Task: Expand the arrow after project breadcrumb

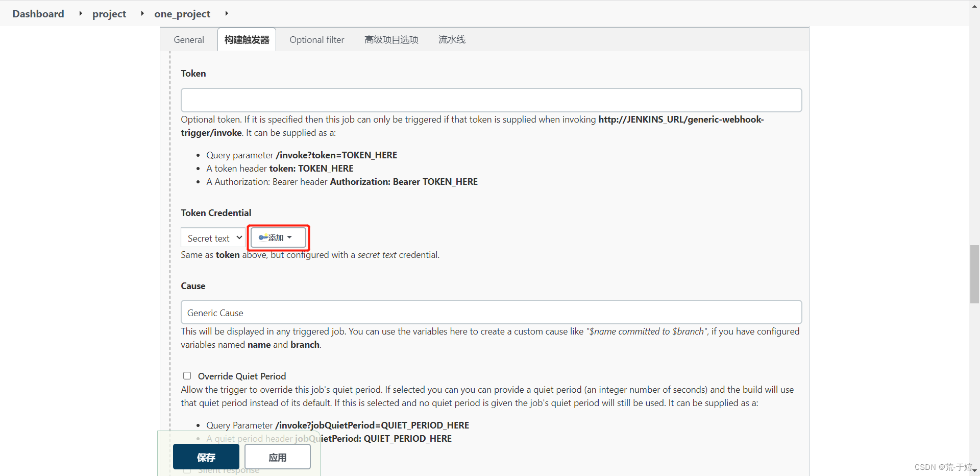Action: pyautogui.click(x=142, y=13)
